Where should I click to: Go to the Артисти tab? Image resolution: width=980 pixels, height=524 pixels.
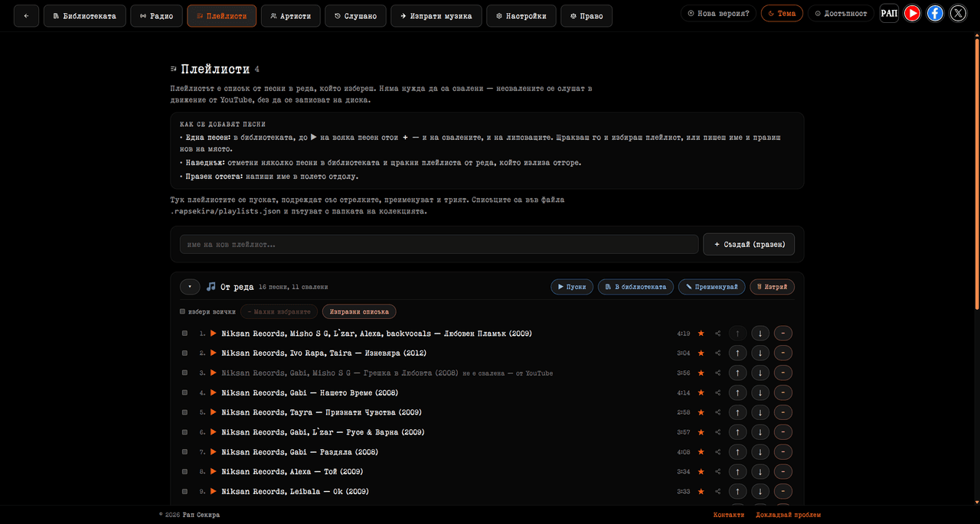(x=290, y=16)
